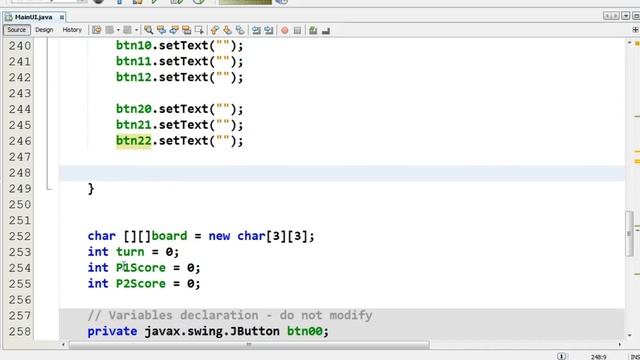
Task: Click line number 252 in the gutter
Action: (20, 236)
